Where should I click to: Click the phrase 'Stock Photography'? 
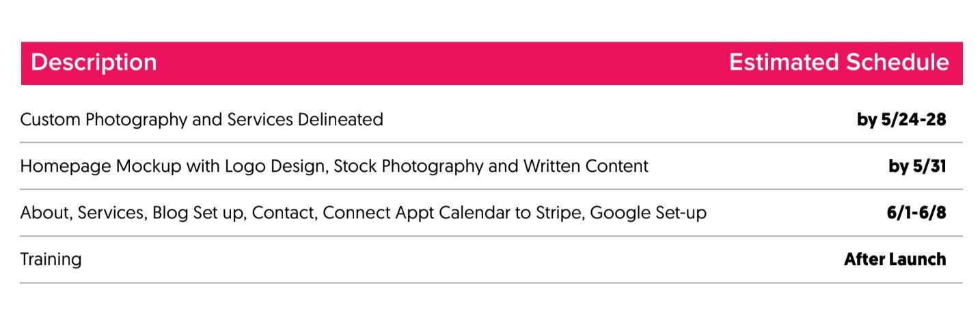tap(409, 166)
